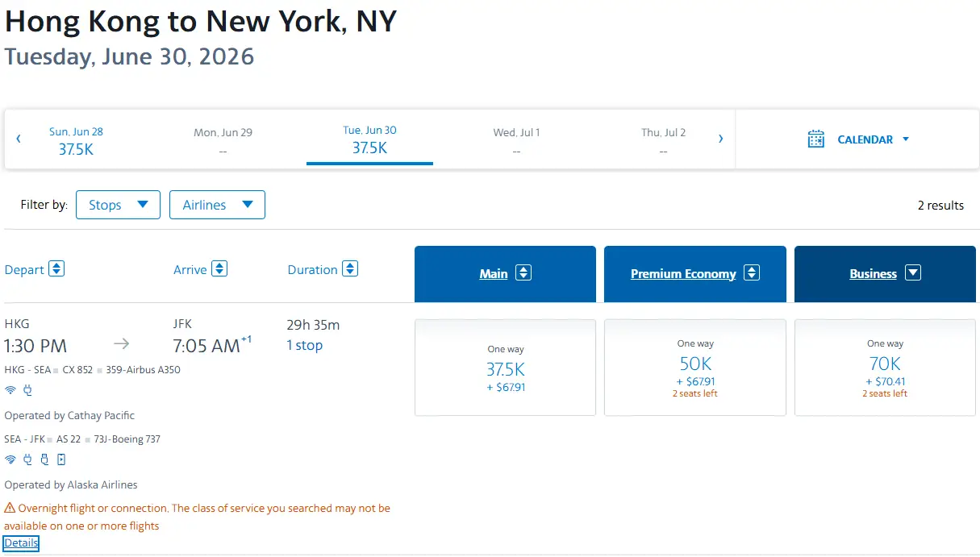Click the Wi-Fi icon for the HKG-SEA flight

click(10, 390)
